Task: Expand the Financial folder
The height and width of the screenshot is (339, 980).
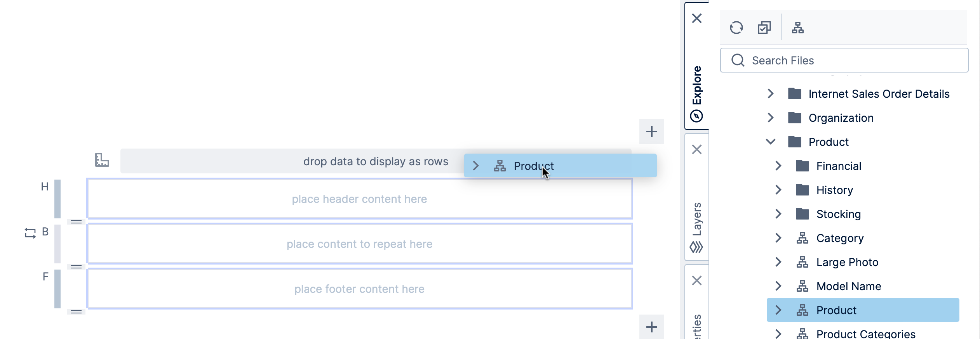Action: (x=778, y=166)
